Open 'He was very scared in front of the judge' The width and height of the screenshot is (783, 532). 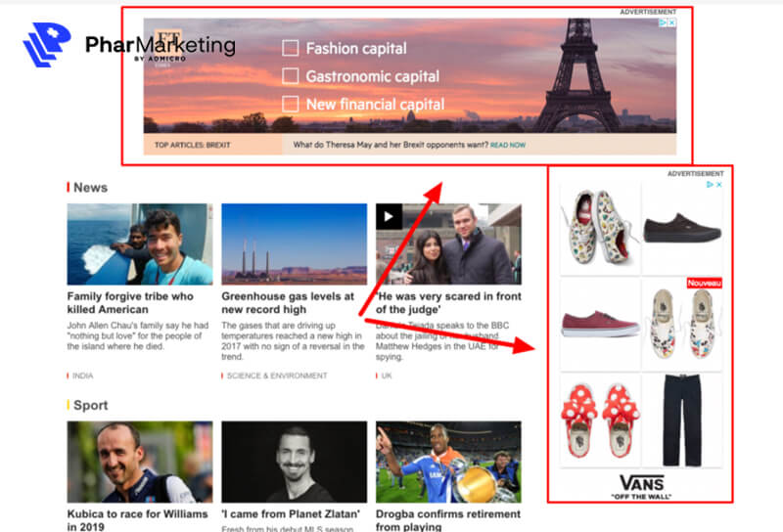[x=448, y=303]
